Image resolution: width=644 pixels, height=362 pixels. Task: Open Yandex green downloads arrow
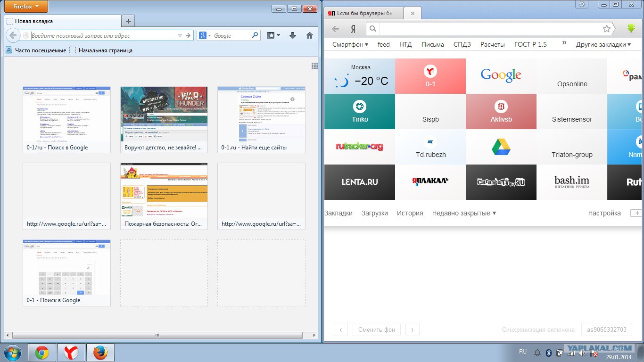[x=631, y=29]
